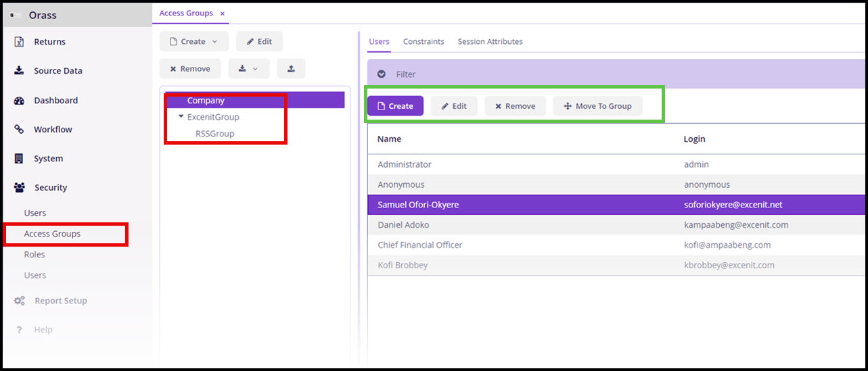This screenshot has height=371, width=868.
Task: Click the Dashboard gauge icon
Action: coord(20,101)
